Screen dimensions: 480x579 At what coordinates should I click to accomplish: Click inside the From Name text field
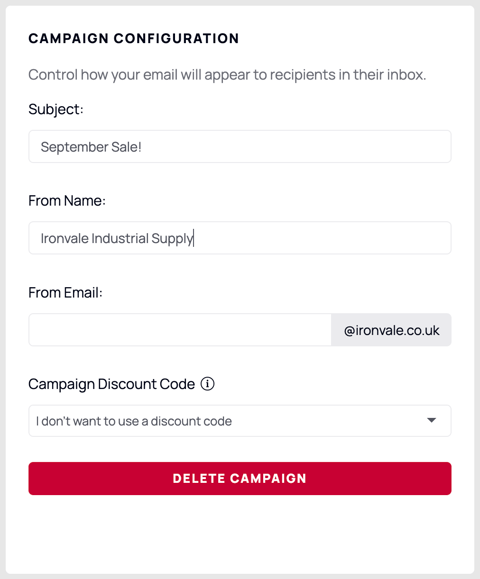tap(240, 238)
